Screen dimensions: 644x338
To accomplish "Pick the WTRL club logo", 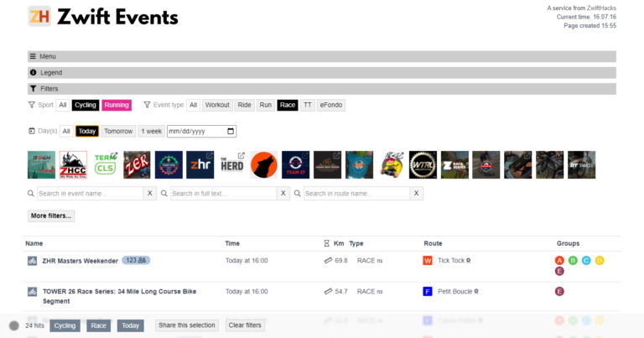I will pos(423,164).
